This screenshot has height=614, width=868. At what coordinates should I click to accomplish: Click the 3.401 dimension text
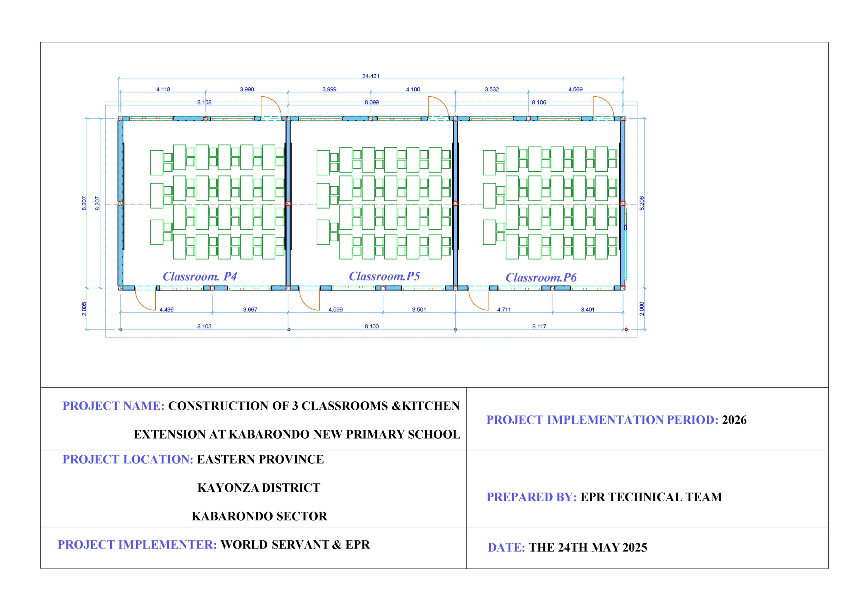click(x=588, y=309)
